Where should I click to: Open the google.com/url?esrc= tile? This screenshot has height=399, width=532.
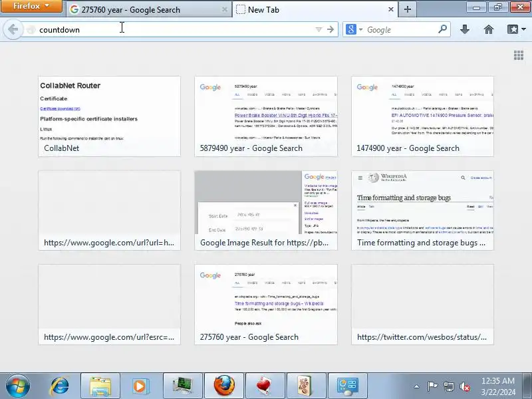(109, 305)
